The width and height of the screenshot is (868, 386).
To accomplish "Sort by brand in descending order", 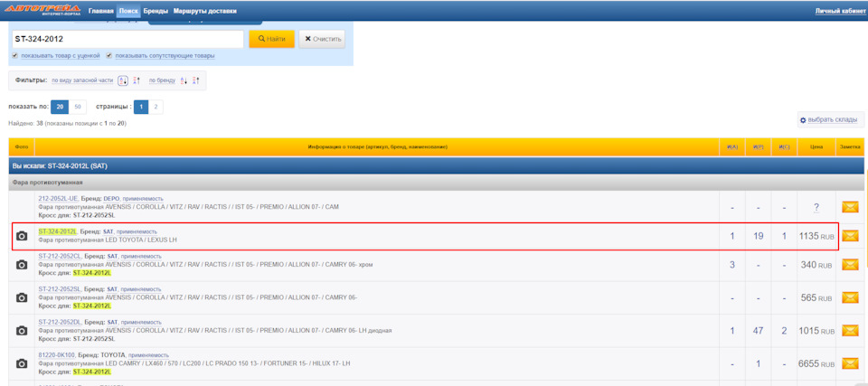I will coord(195,80).
